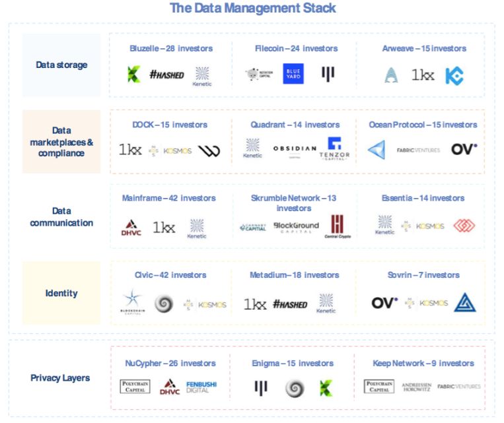Click the Polychain Capital logo under Keep Network
This screenshot has width=504, height=423.
coord(379,387)
